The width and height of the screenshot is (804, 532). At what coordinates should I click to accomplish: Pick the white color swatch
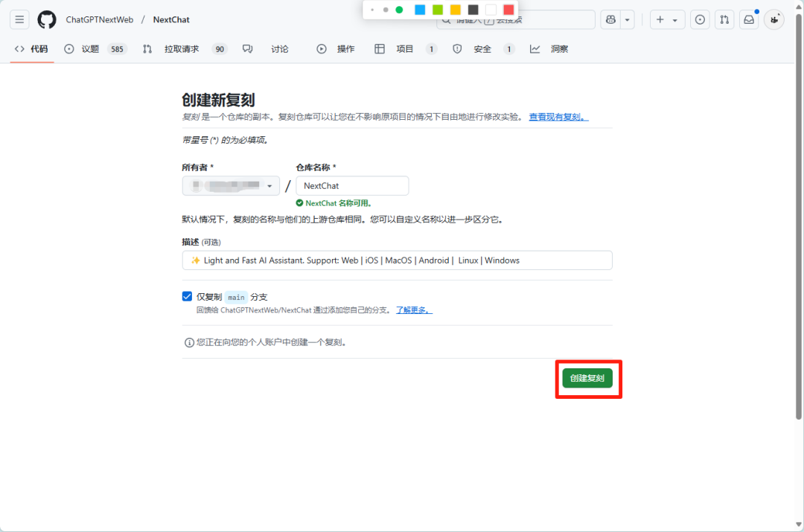(491, 10)
